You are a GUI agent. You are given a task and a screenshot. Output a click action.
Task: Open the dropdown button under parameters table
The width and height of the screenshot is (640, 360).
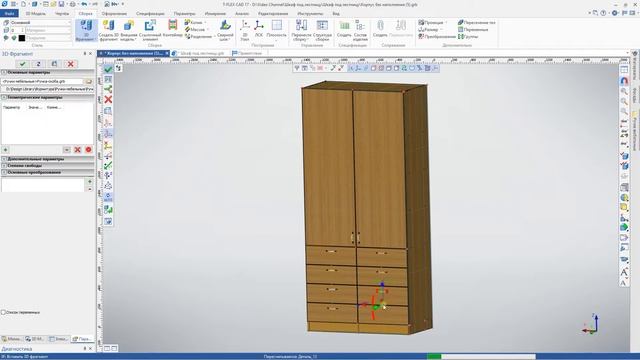pos(67,150)
